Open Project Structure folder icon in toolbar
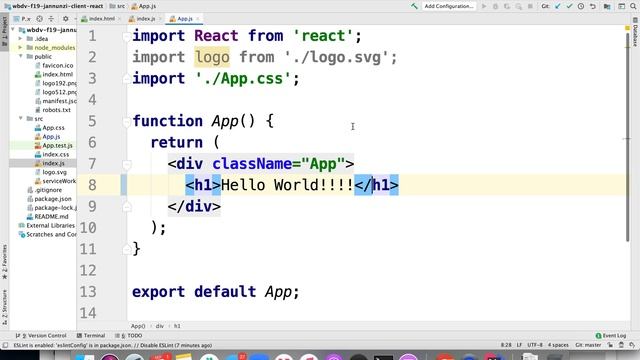 (x=607, y=6)
